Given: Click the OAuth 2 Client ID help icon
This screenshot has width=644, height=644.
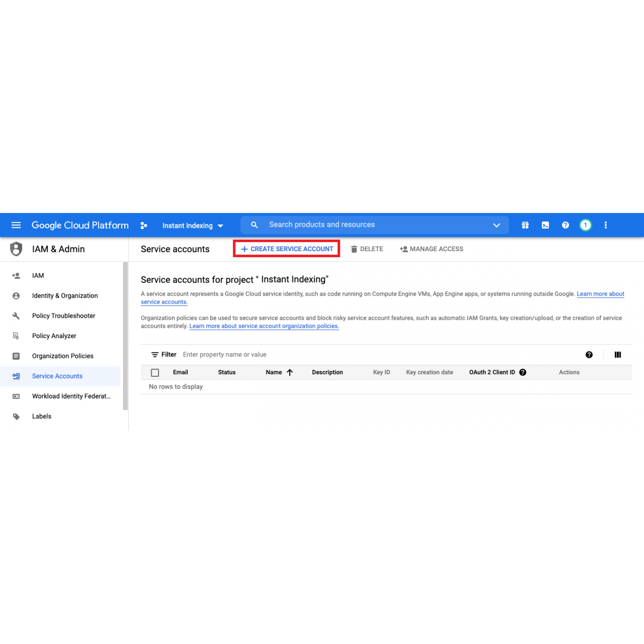Looking at the screenshot, I should tap(523, 372).
